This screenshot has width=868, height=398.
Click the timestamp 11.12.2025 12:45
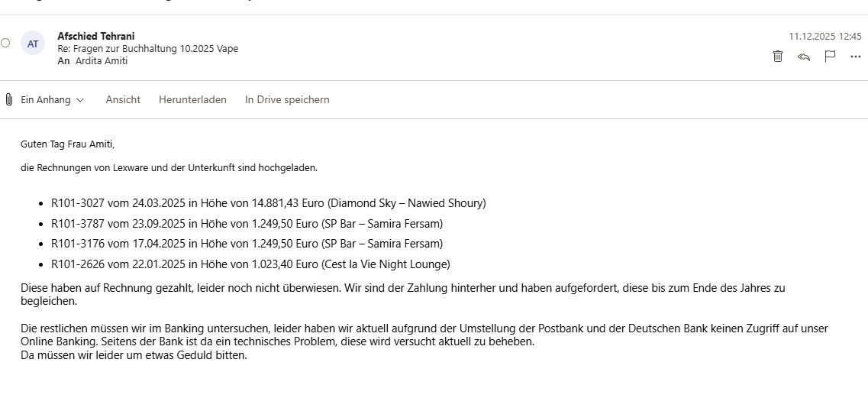point(824,36)
